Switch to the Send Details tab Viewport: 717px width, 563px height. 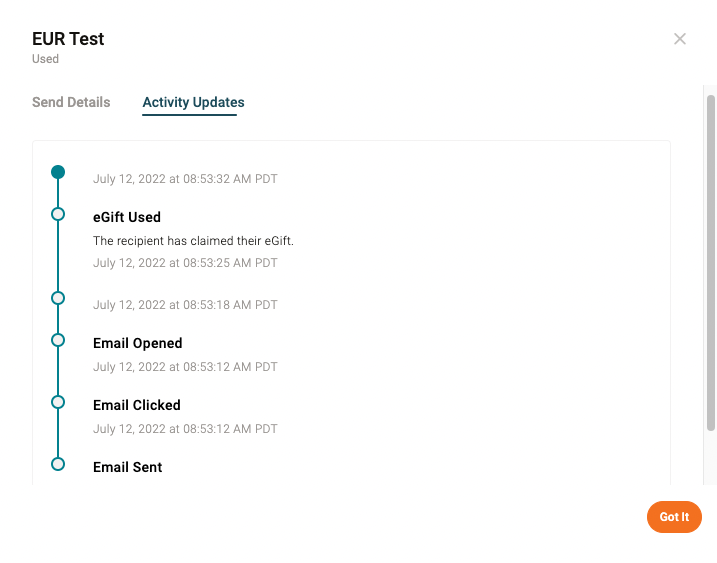(x=71, y=102)
